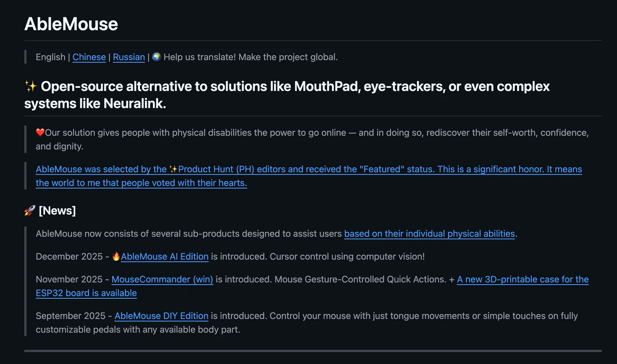
Task: Open the AbleMouse AI Edition link
Action: coord(165,256)
